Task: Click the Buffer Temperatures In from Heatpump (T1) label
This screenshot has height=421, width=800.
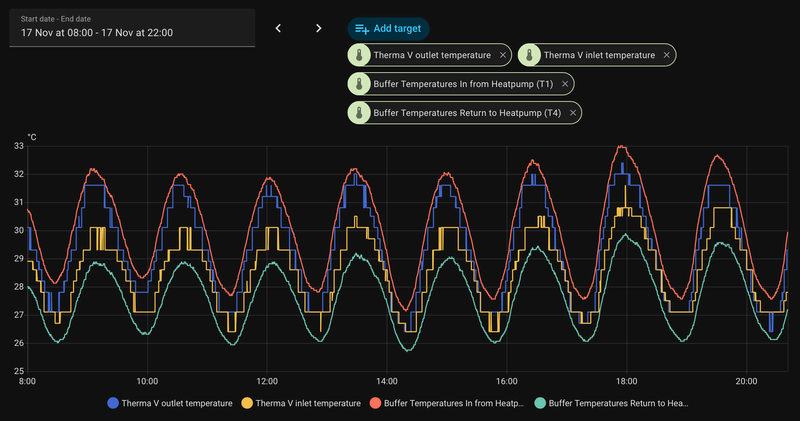Action: (x=463, y=84)
